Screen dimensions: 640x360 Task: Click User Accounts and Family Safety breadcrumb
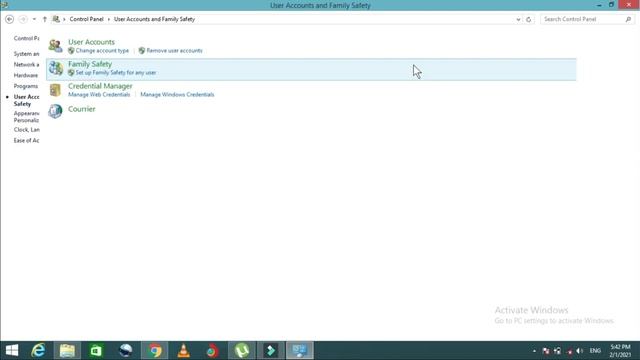(154, 19)
